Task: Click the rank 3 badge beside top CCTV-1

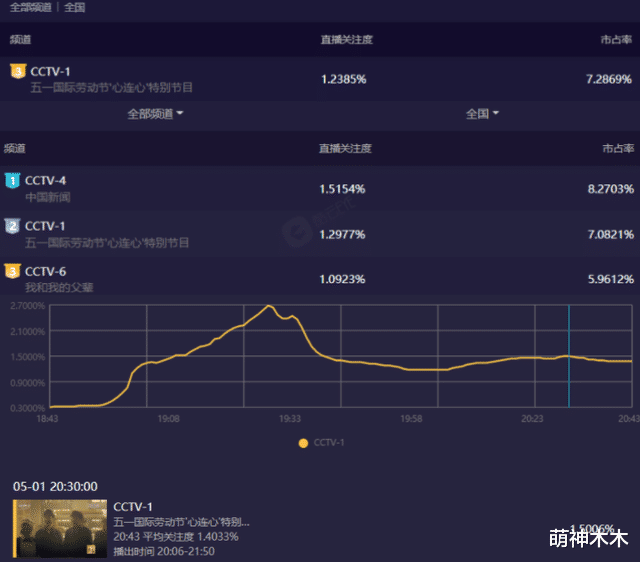Action: coord(18,71)
